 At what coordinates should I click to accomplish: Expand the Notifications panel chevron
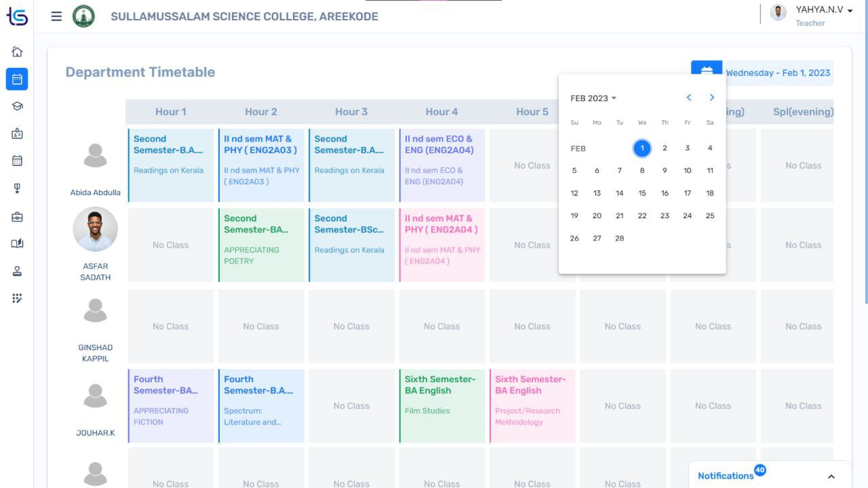[831, 476]
